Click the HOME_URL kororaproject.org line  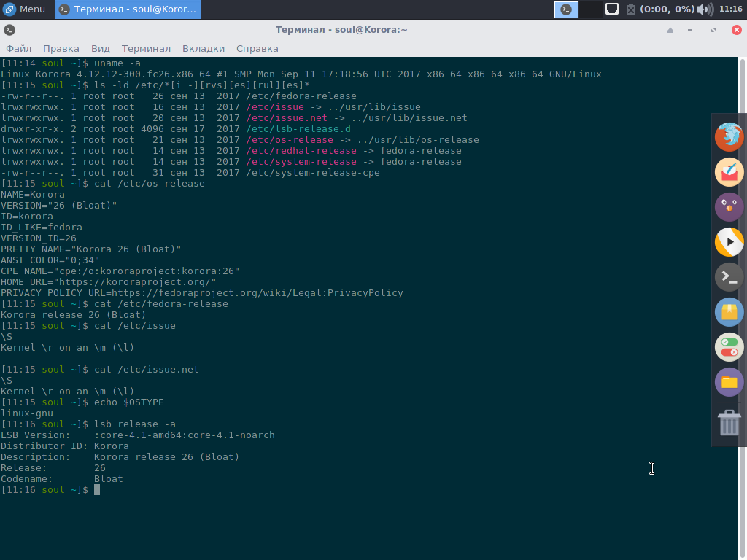pos(109,282)
